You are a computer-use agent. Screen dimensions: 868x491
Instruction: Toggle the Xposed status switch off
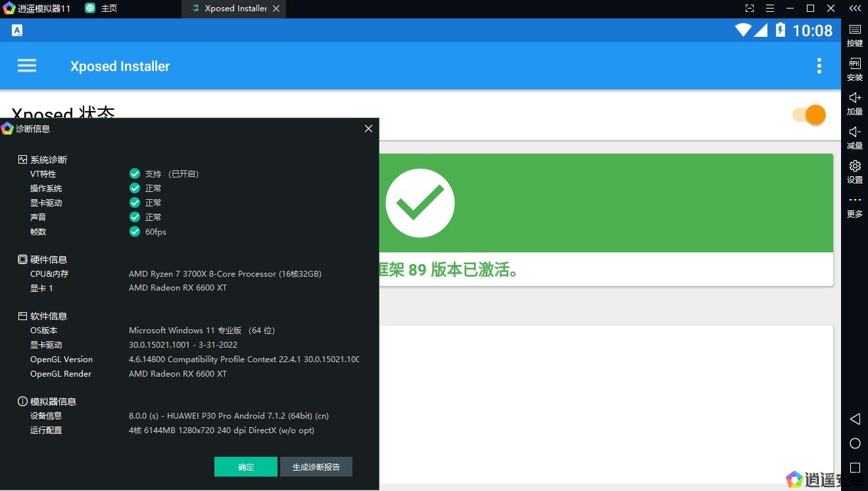(809, 114)
